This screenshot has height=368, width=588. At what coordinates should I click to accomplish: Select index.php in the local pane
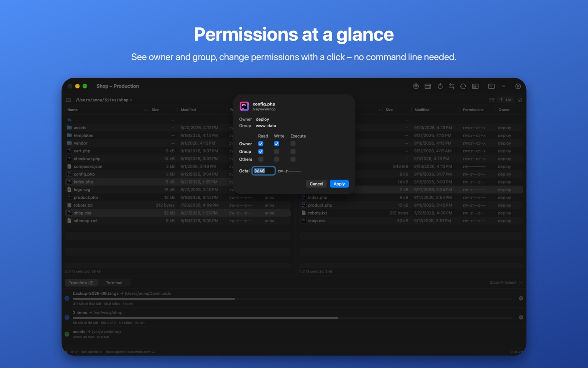point(178,182)
